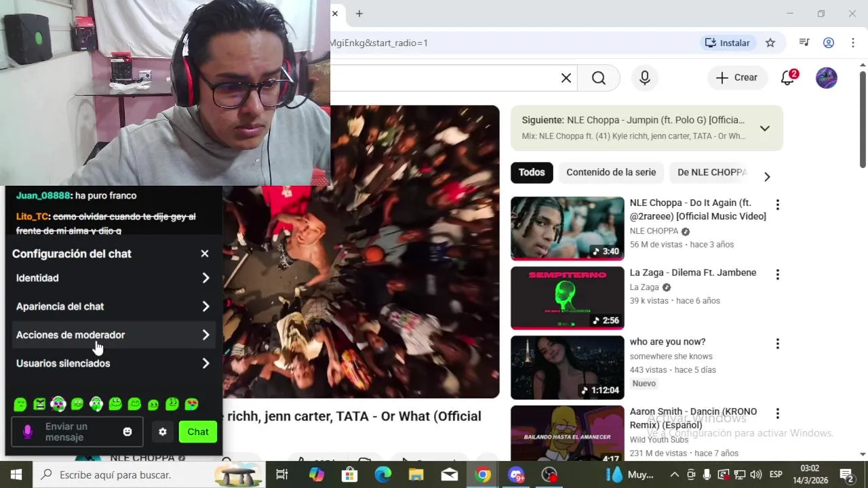Open the YouTube Crear menu
This screenshot has width=868, height=488.
pyautogui.click(x=737, y=78)
